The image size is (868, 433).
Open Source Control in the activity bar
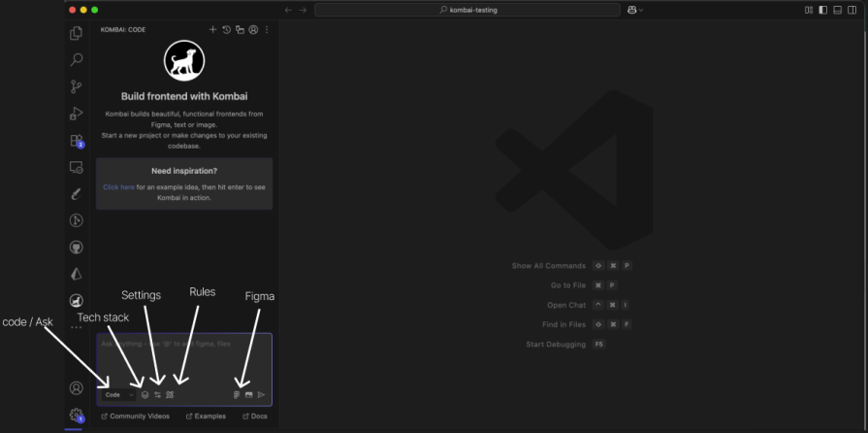tap(77, 86)
